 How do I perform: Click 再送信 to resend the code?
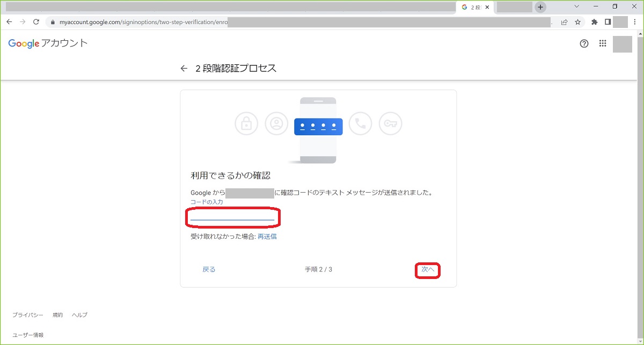pos(267,237)
